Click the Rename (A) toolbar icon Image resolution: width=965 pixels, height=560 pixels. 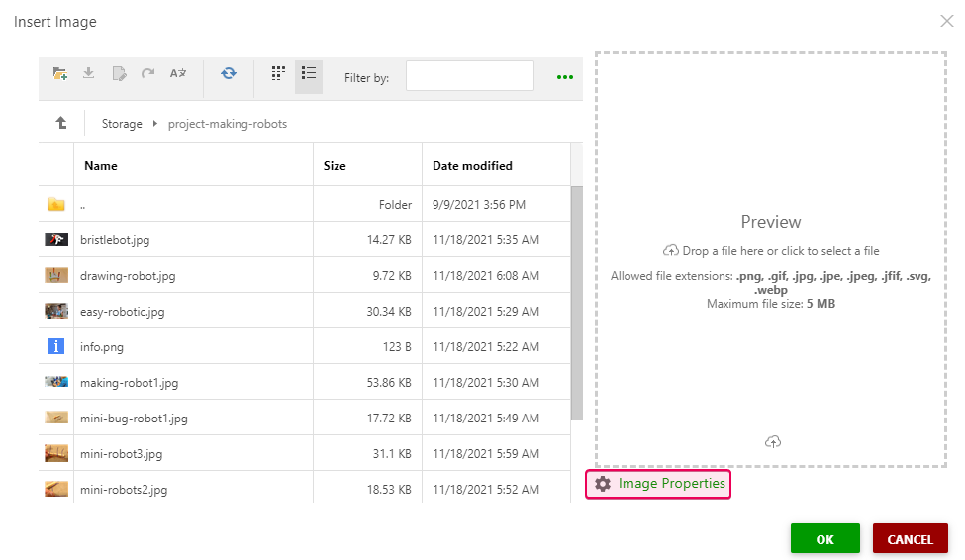(x=178, y=74)
